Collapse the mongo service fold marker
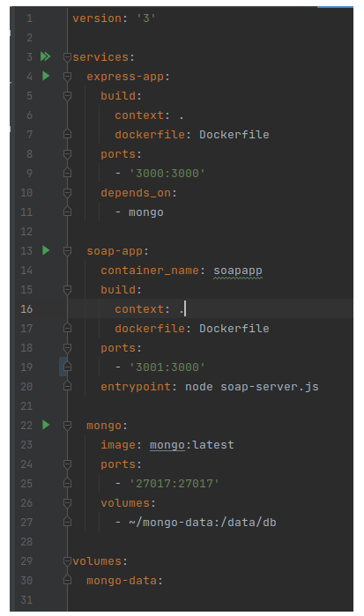The height and width of the screenshot is (616, 364). click(x=67, y=426)
